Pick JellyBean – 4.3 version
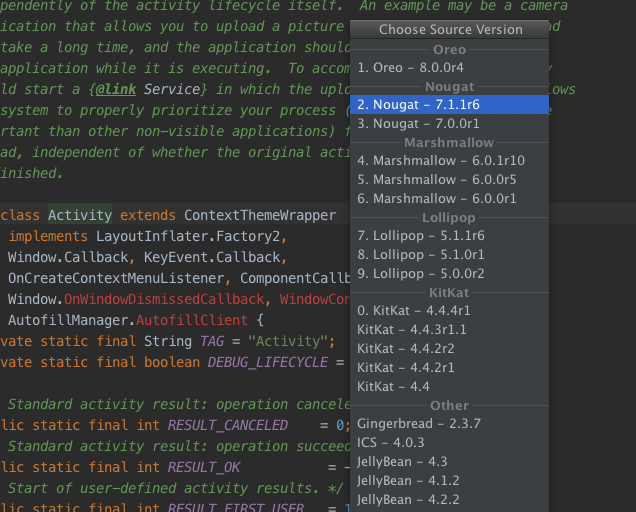 click(449, 461)
